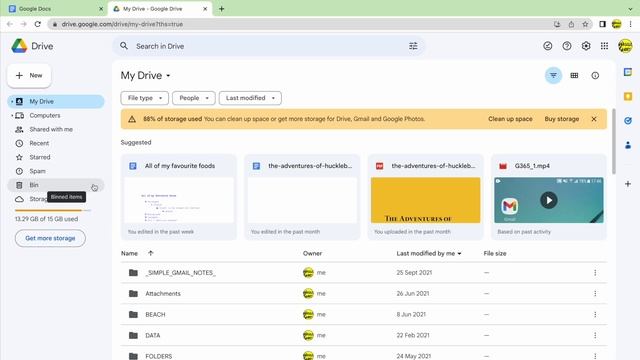Click Get more storage button

click(50, 238)
